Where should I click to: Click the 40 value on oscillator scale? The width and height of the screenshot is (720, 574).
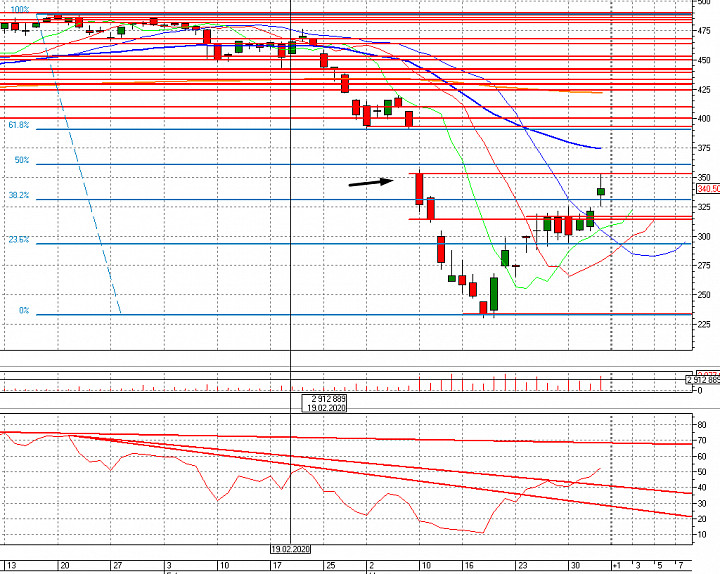[x=702, y=488]
